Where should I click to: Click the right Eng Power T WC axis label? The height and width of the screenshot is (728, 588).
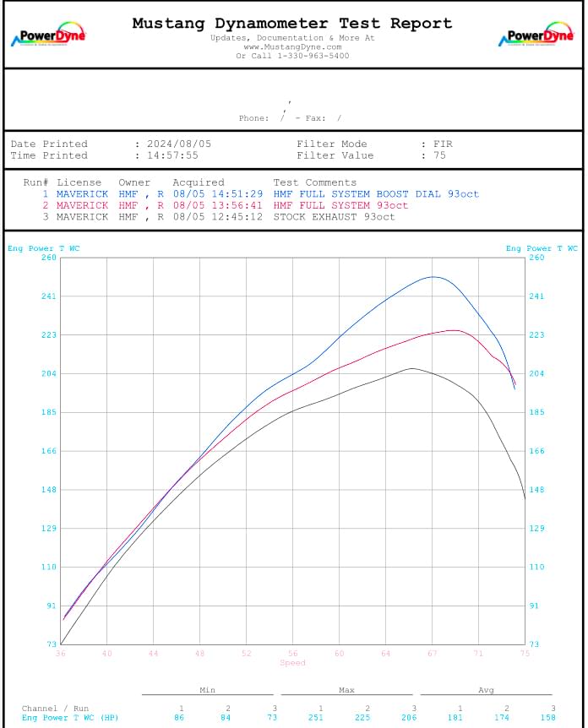[x=542, y=248]
